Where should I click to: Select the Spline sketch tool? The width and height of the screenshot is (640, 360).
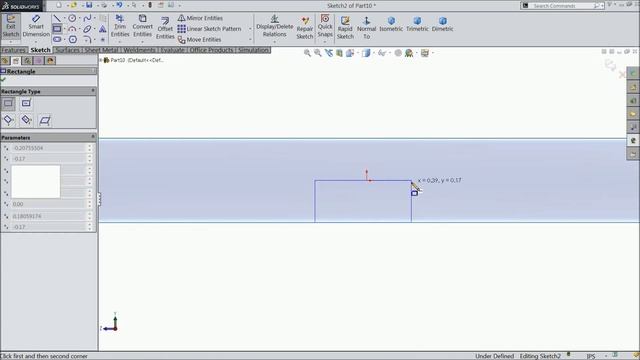(x=87, y=18)
